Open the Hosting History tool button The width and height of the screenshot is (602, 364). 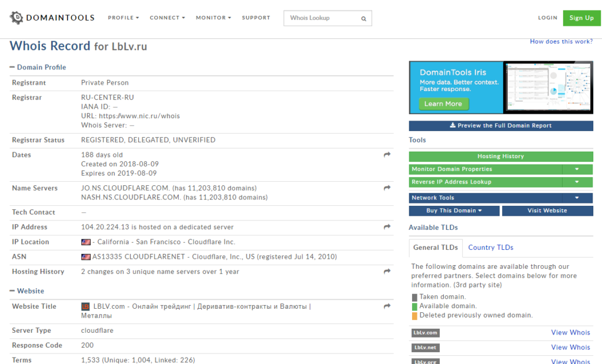click(x=501, y=156)
